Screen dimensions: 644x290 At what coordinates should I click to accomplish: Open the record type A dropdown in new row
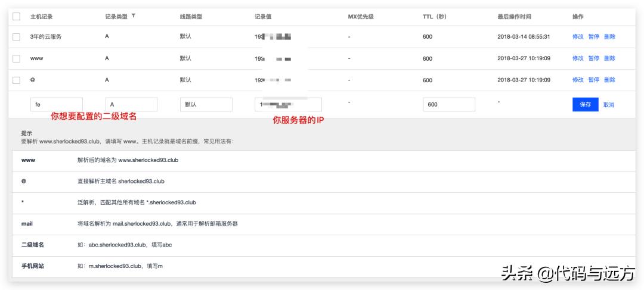[x=131, y=105]
